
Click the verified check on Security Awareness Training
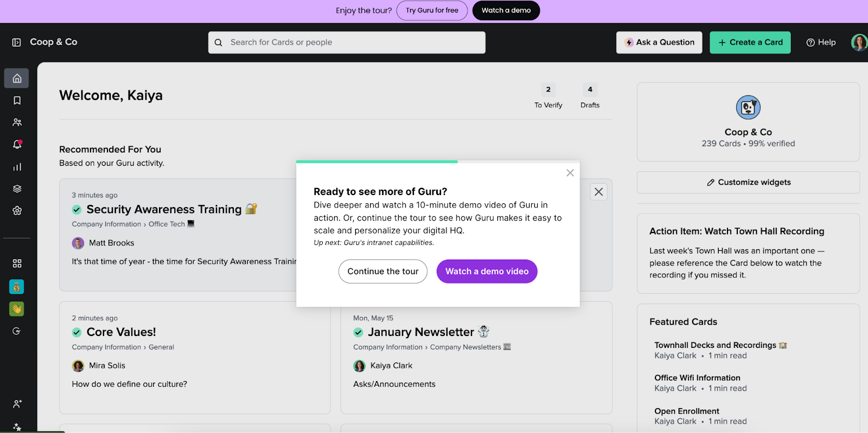click(x=77, y=210)
